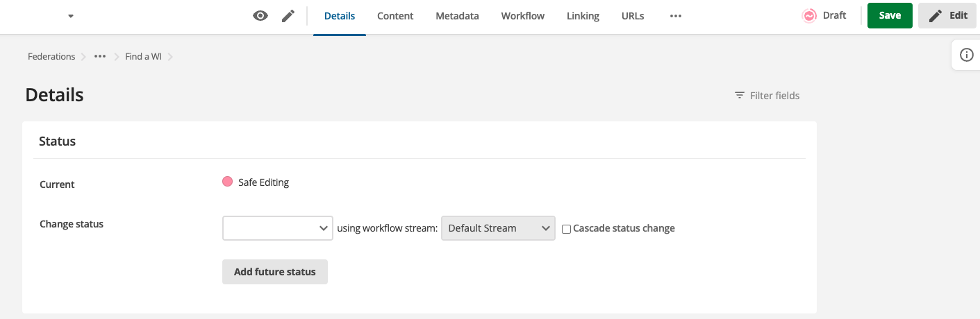Open the URLs tab

(633, 16)
